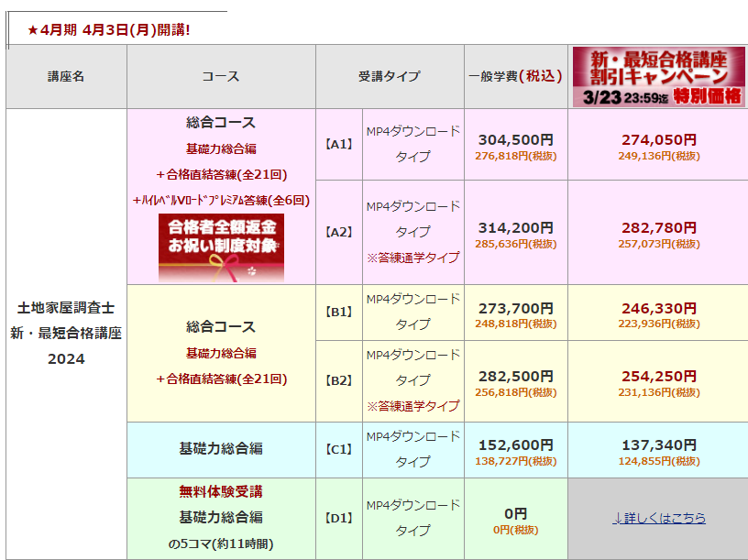The height and width of the screenshot is (560, 748).
Task: Select the 314,200円 price
Action: [x=516, y=228]
